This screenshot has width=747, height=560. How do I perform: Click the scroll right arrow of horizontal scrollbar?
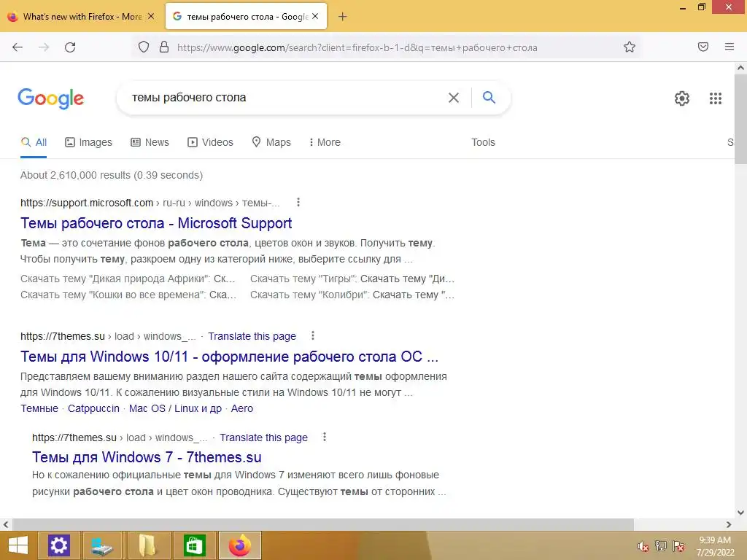[729, 524]
